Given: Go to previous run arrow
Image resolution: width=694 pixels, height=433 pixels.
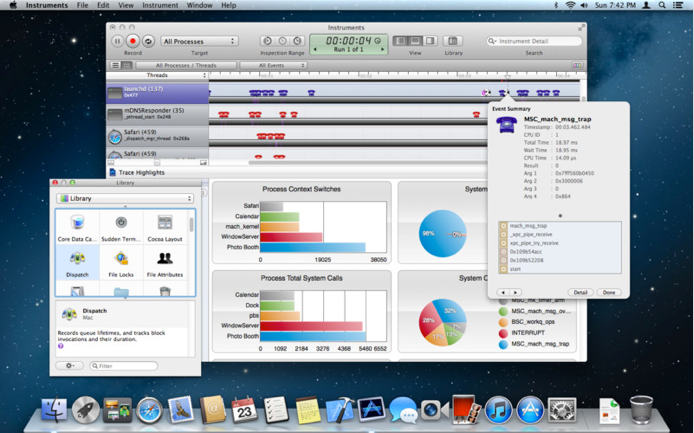Looking at the screenshot, I should click(315, 49).
